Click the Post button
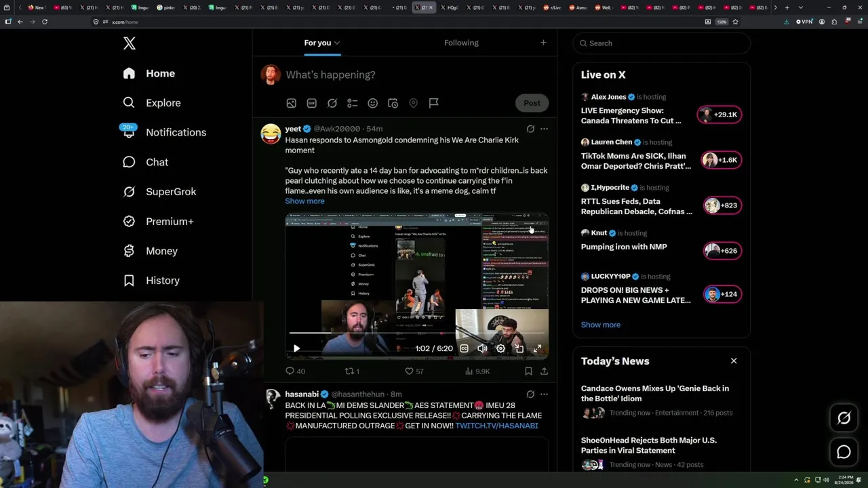The image size is (868, 488). pos(532,103)
